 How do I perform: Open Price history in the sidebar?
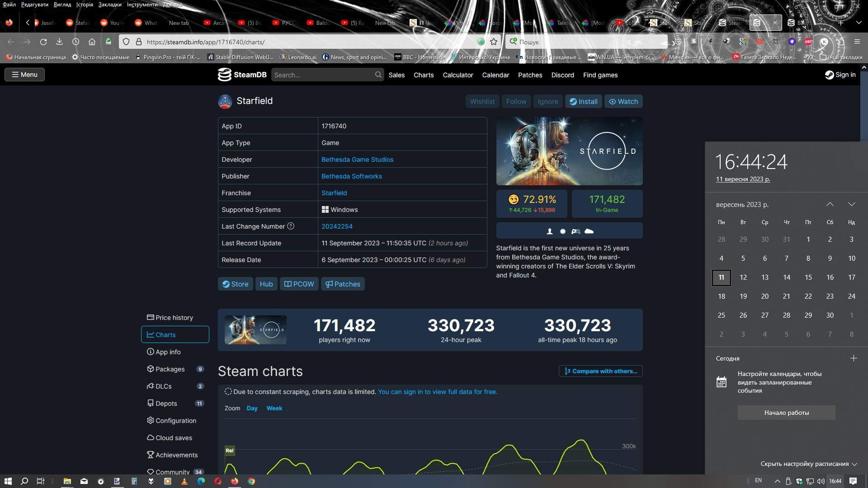[175, 318]
